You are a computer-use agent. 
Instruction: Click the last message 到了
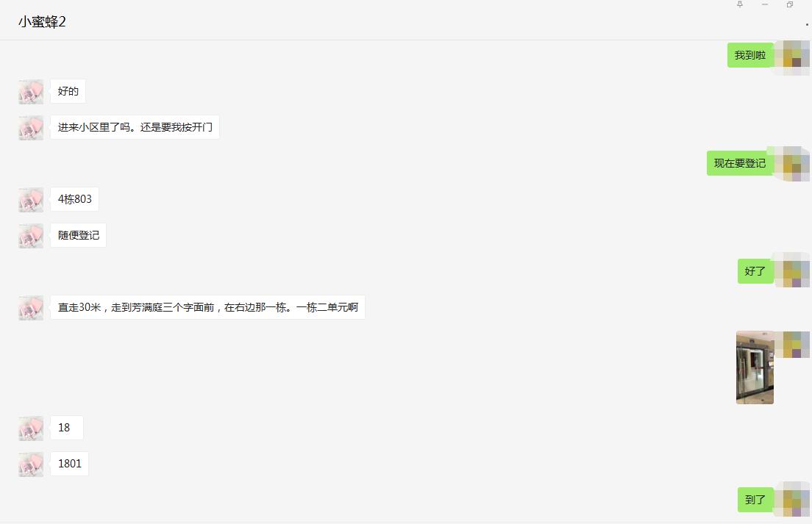(755, 500)
